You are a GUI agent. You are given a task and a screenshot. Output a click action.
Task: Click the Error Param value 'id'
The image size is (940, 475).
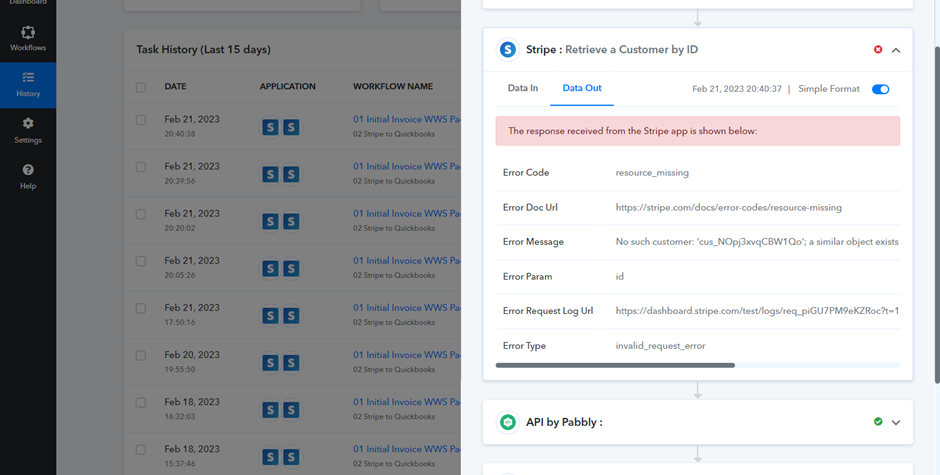pos(620,276)
